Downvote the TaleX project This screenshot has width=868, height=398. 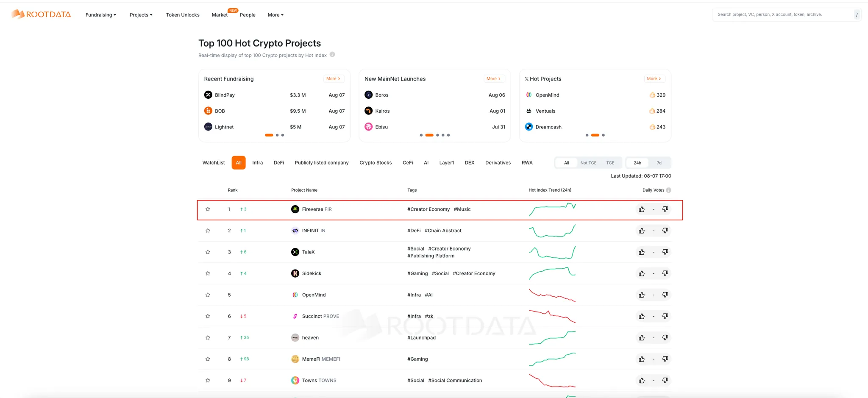point(665,252)
